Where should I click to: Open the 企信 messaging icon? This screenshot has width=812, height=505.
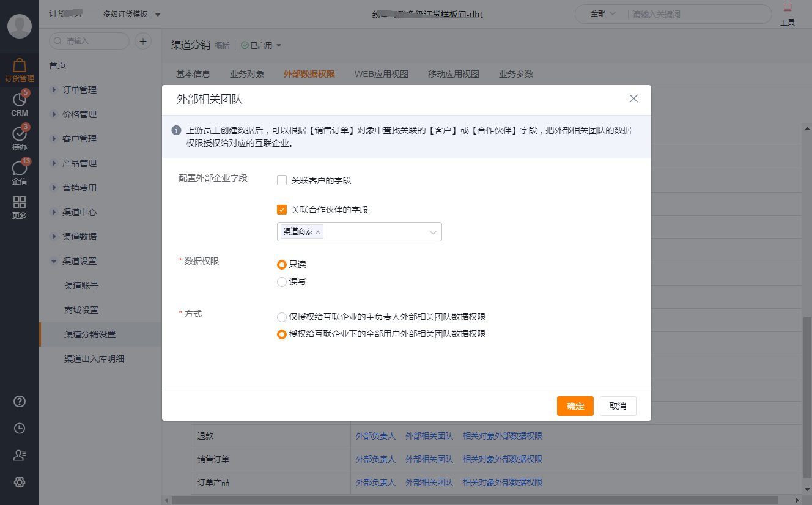click(x=20, y=173)
